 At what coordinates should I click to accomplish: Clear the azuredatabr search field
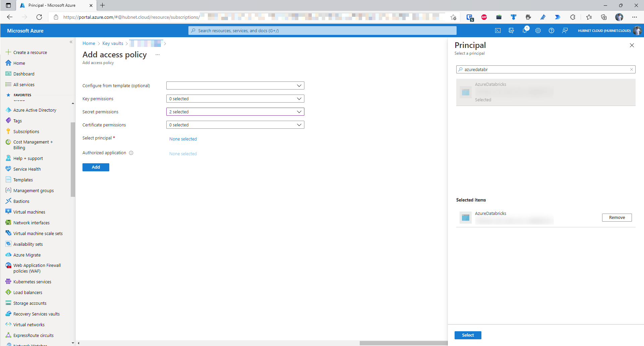[631, 69]
